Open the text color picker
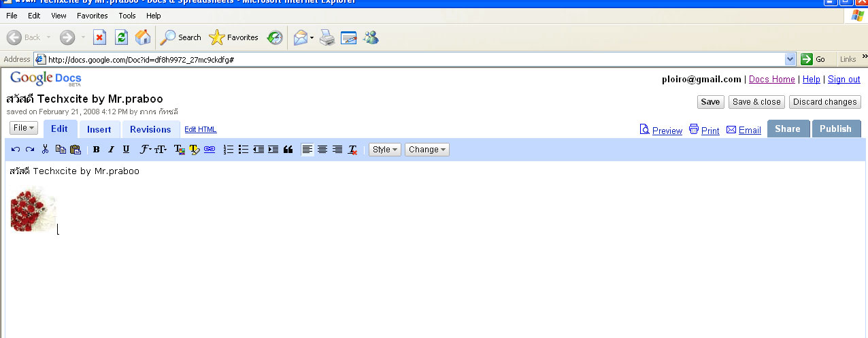This screenshot has width=868, height=338. tap(179, 150)
